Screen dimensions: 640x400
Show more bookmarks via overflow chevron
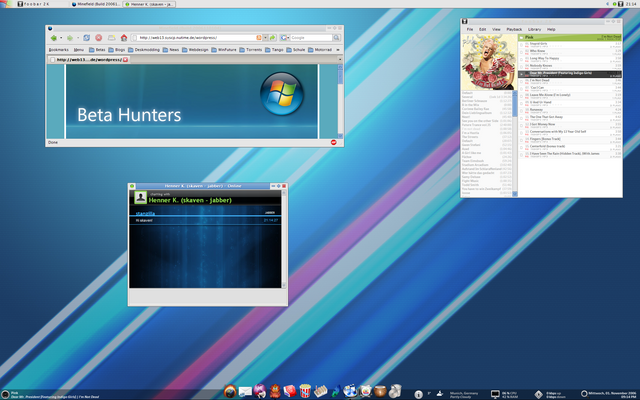[338, 50]
